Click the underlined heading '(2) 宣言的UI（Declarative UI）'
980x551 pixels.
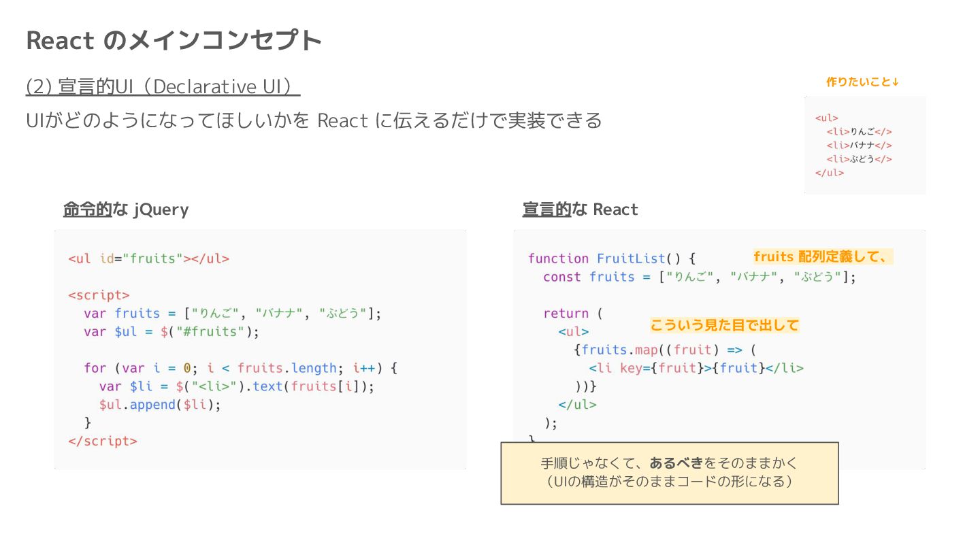[x=163, y=87]
